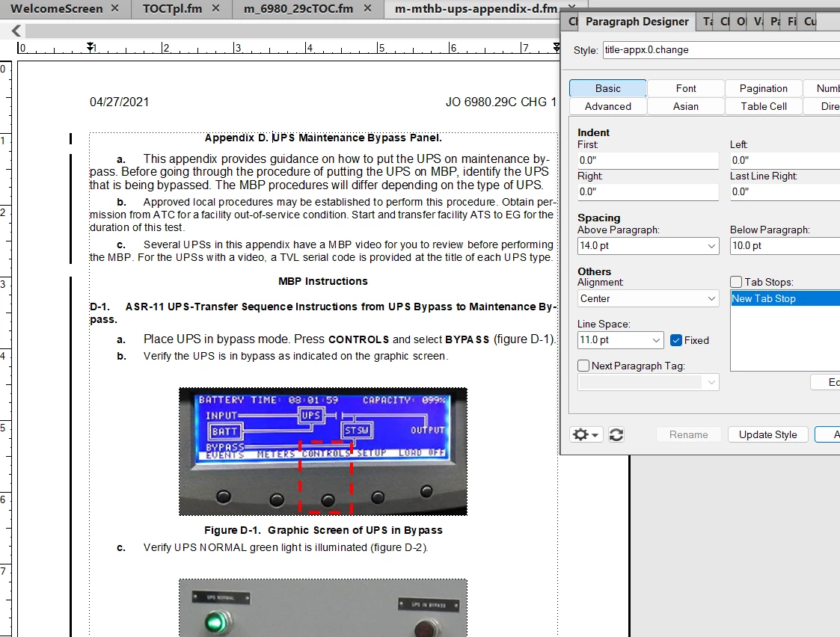Click the JO 6980.29C CHG 1 header text
The image size is (840, 637).
pyautogui.click(x=501, y=102)
